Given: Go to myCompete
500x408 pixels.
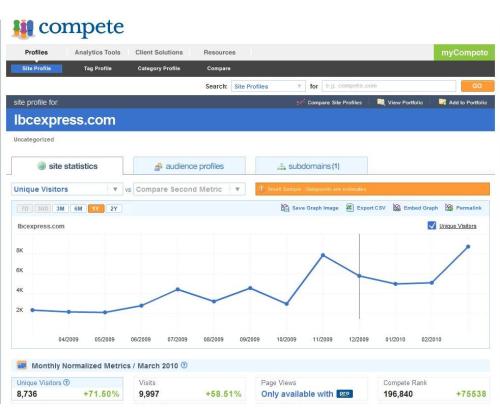Looking at the screenshot, I should (x=464, y=52).
